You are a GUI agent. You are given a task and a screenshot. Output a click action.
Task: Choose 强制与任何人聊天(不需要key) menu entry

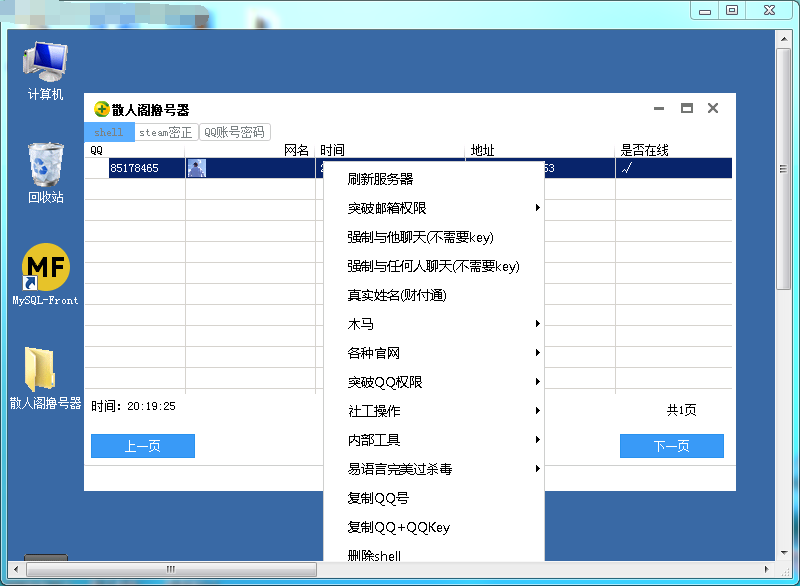point(434,266)
